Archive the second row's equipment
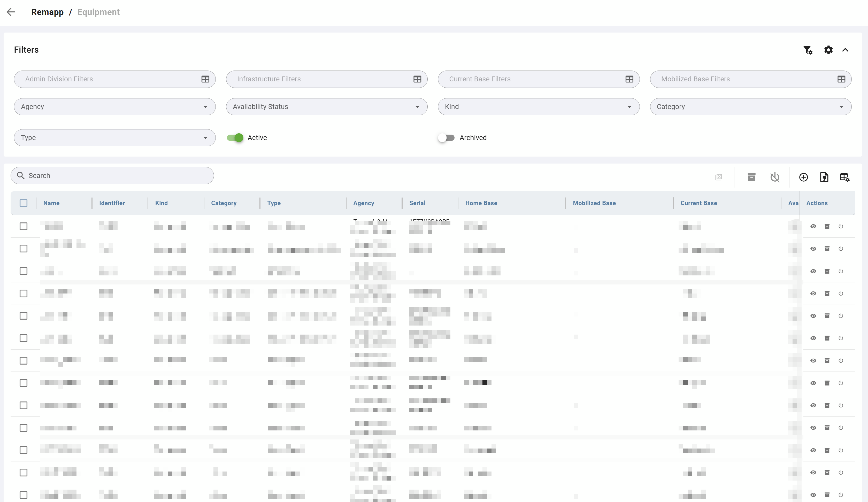The image size is (868, 502). pos(827,249)
